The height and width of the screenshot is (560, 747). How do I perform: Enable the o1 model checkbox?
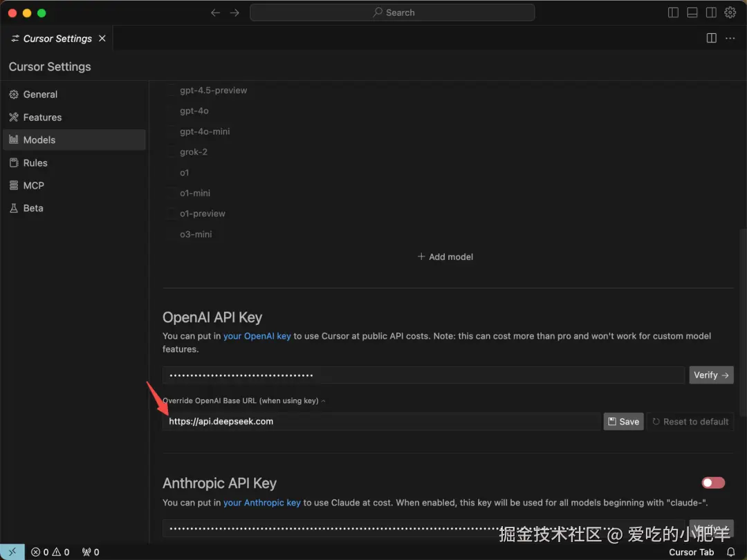click(171, 172)
